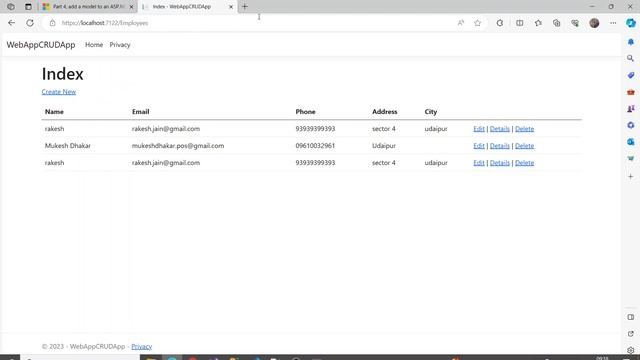Viewport: 640px width, 360px height.
Task: Open the Privacy item in the top navbar
Action: [x=120, y=45]
